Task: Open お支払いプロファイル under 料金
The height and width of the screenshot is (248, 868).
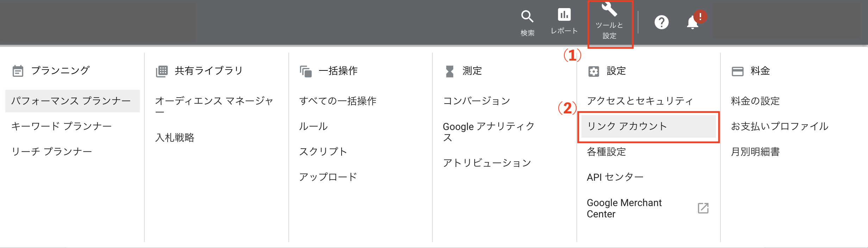Action: click(780, 126)
